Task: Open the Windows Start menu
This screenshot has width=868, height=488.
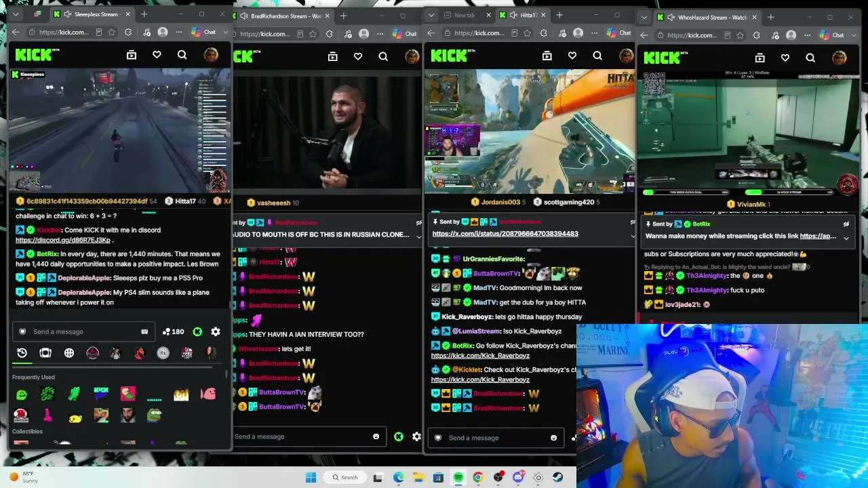Action: point(311,477)
